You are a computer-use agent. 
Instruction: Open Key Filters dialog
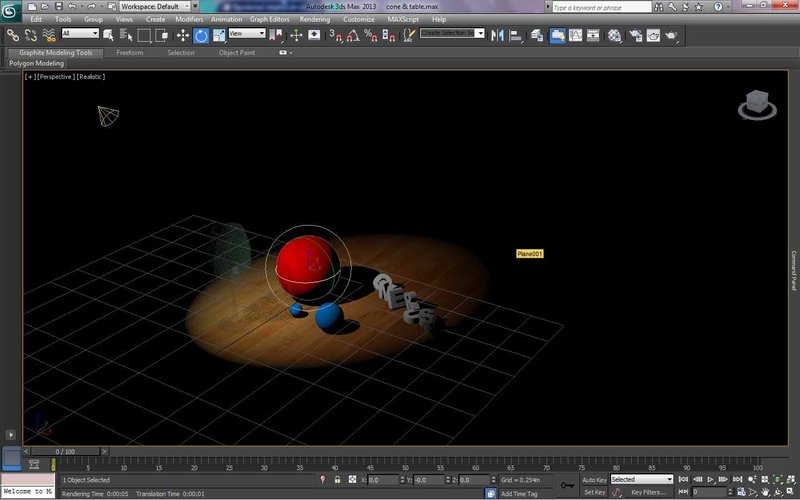click(646, 492)
